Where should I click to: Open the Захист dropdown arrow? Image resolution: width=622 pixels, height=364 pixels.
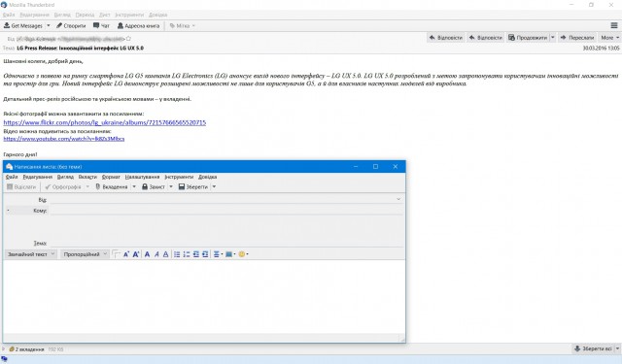171,187
